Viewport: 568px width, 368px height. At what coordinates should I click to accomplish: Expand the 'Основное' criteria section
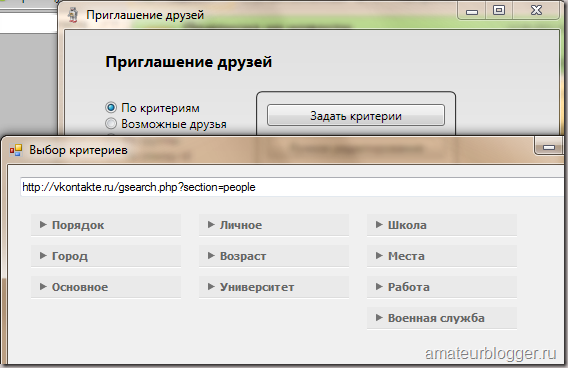(106, 287)
